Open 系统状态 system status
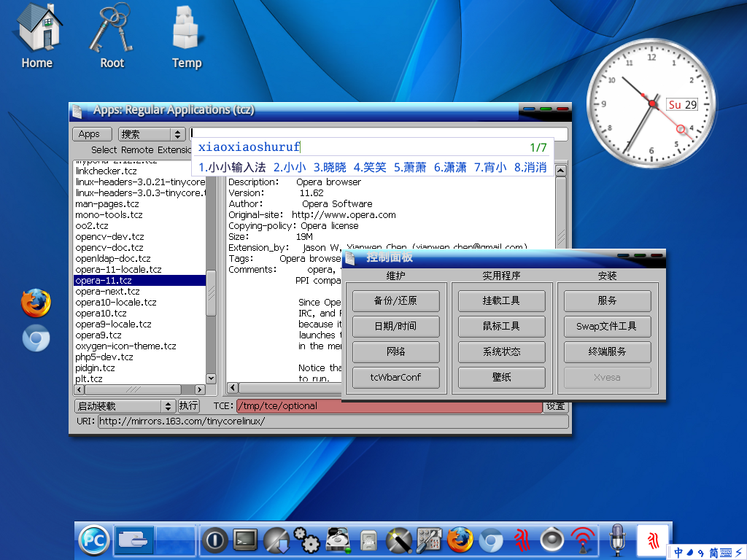 [501, 352]
